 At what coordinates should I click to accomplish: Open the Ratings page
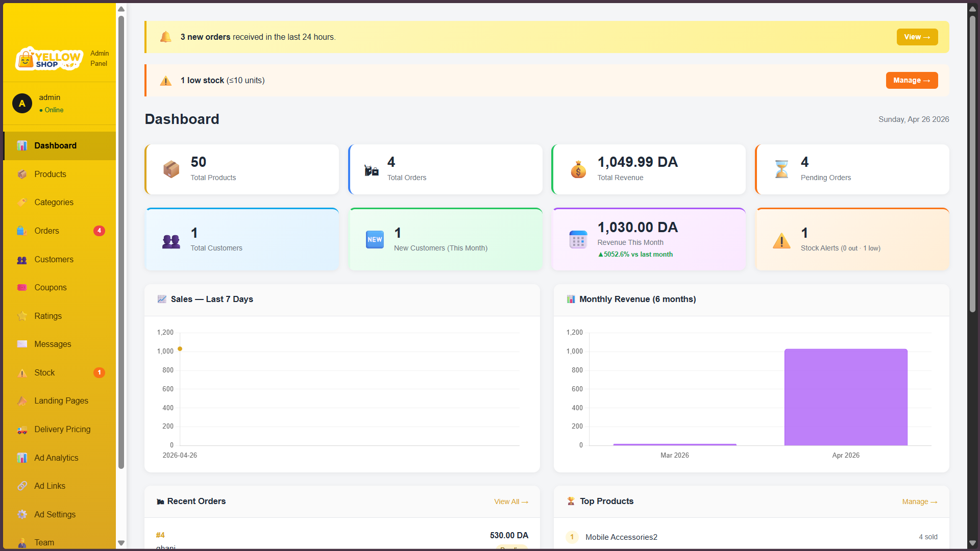click(x=60, y=316)
